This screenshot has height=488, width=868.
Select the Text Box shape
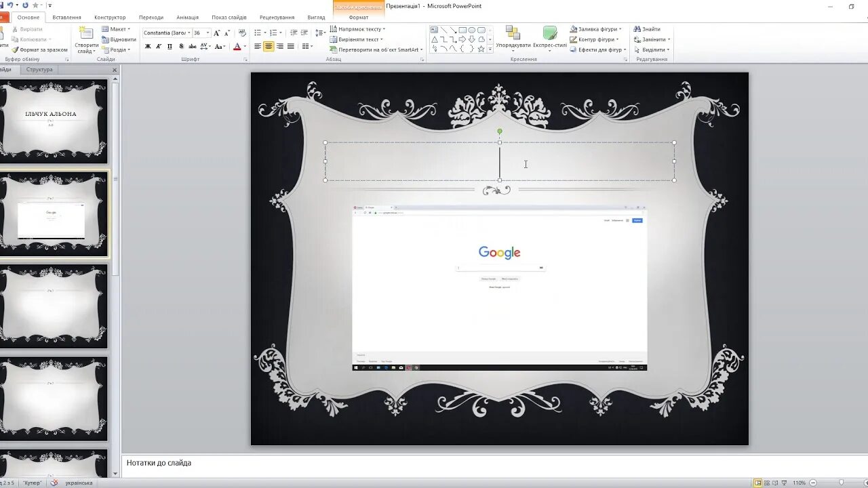[x=434, y=30]
